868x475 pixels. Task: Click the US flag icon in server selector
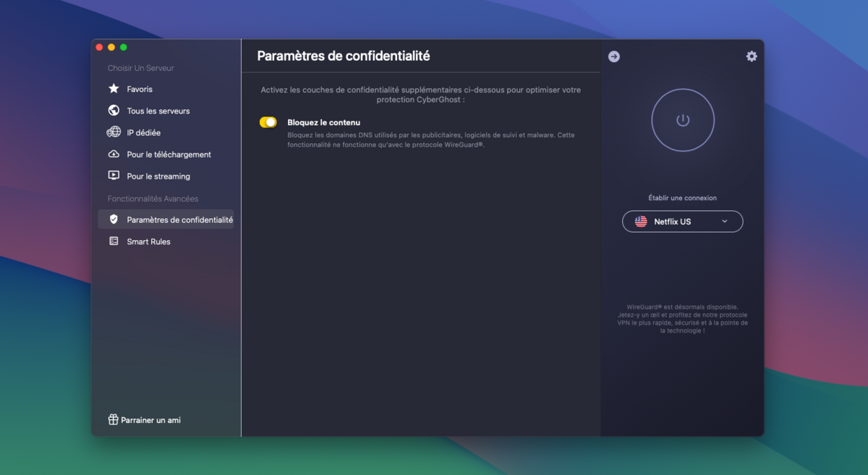(641, 221)
